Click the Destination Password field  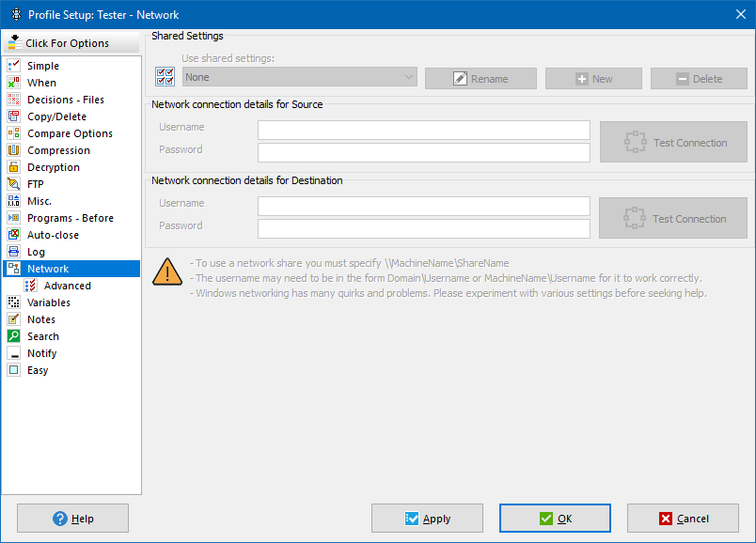[423, 228]
